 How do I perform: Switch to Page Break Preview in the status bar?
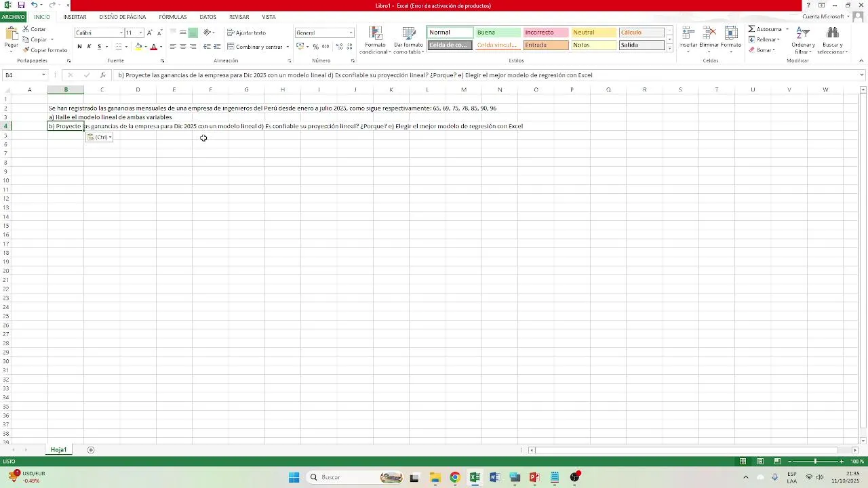point(777,462)
